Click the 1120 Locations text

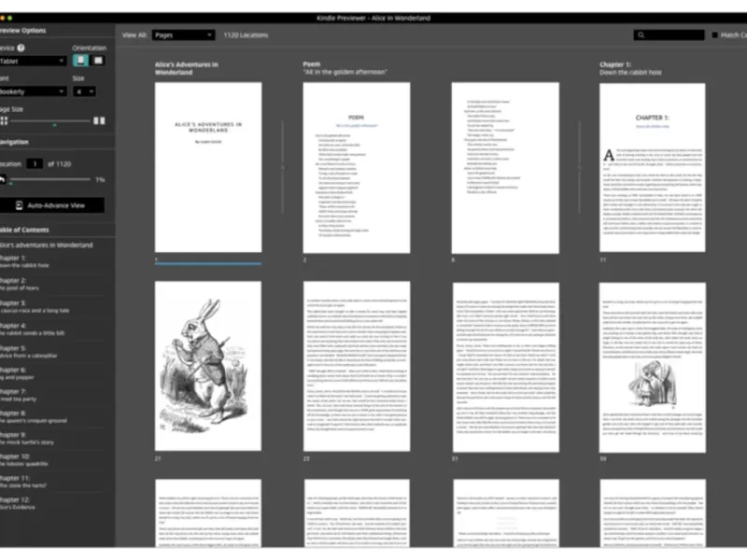246,35
